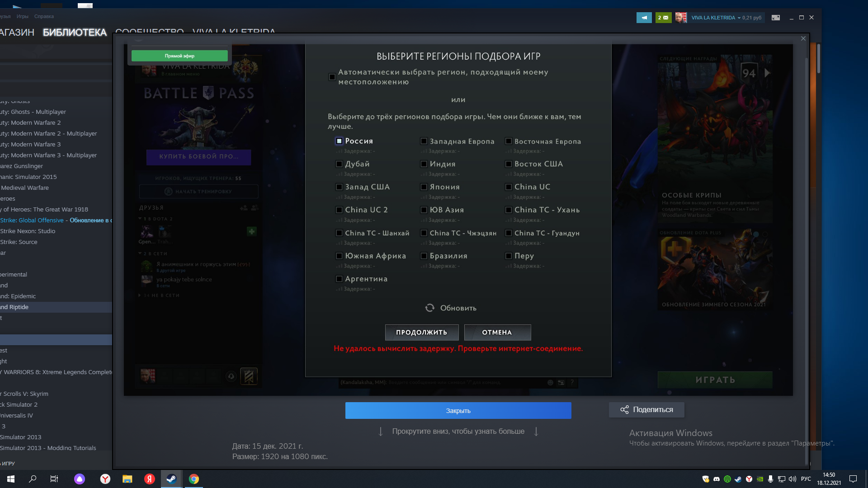Select 'Strike: Source' in the library list
This screenshot has height=488, width=868.
56,242
